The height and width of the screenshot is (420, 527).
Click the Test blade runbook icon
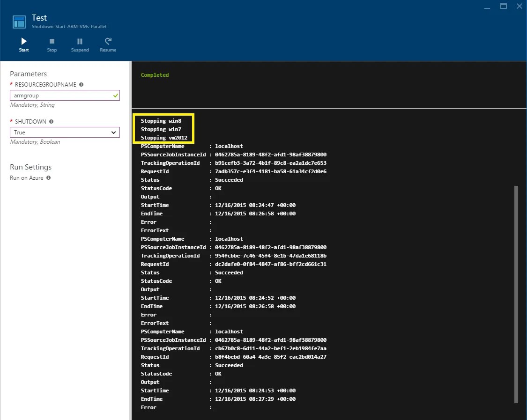[x=19, y=22]
